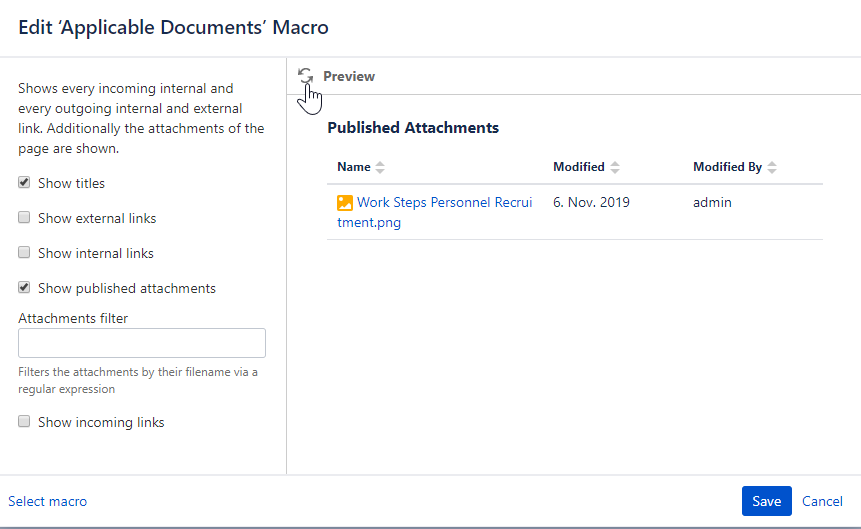861x529 pixels.
Task: Click the Cancel link
Action: 822,501
